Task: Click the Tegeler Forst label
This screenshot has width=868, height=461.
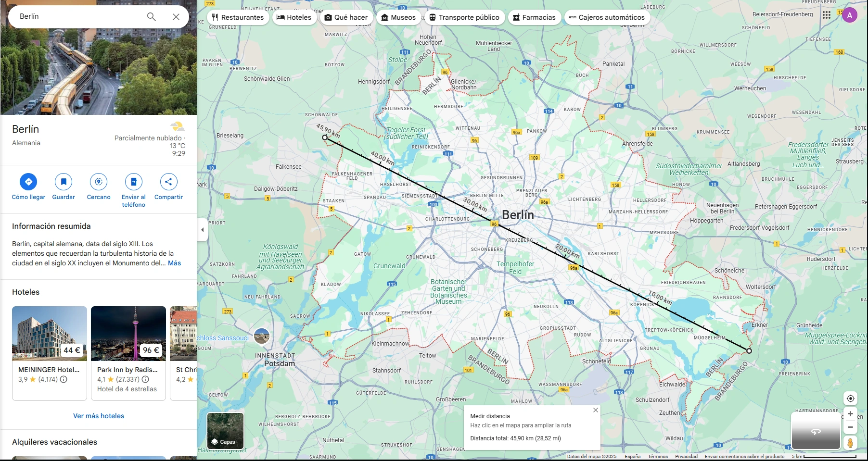Action: [407, 133]
